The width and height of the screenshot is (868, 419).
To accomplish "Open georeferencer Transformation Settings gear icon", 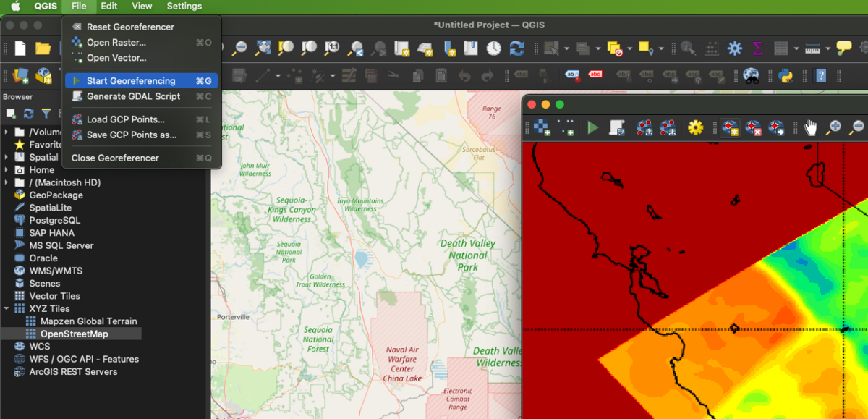I will tap(695, 127).
